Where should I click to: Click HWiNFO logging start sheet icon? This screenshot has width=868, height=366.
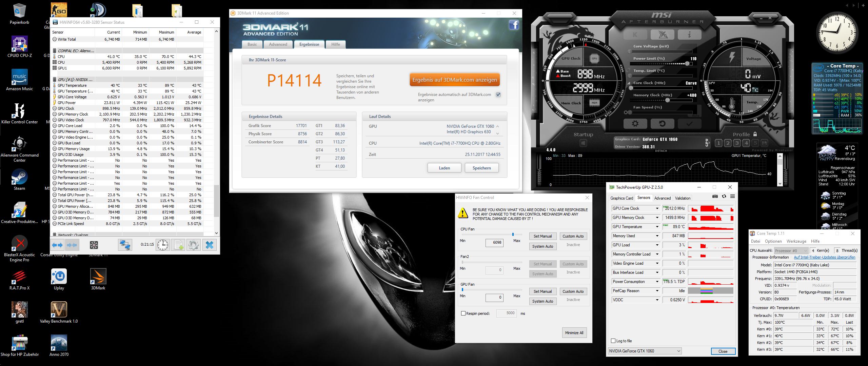178,245
